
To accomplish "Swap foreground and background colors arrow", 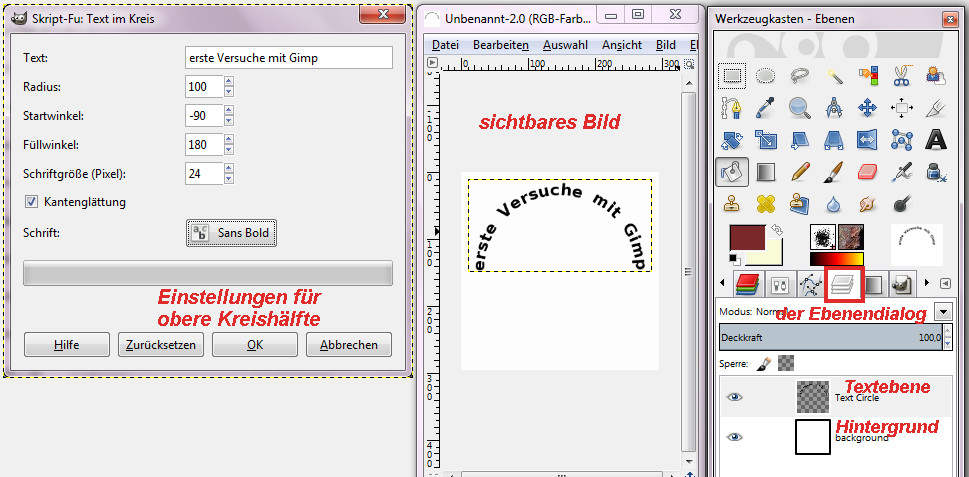I will 778,230.
